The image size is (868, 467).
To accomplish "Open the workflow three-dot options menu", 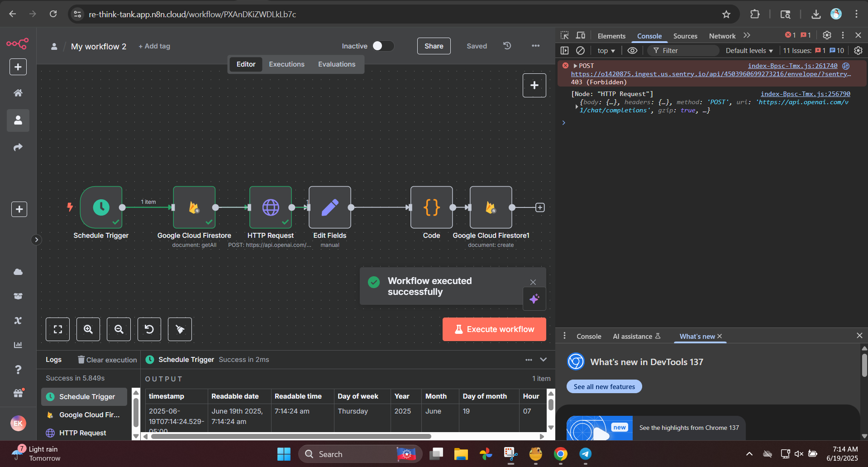I will 536,46.
